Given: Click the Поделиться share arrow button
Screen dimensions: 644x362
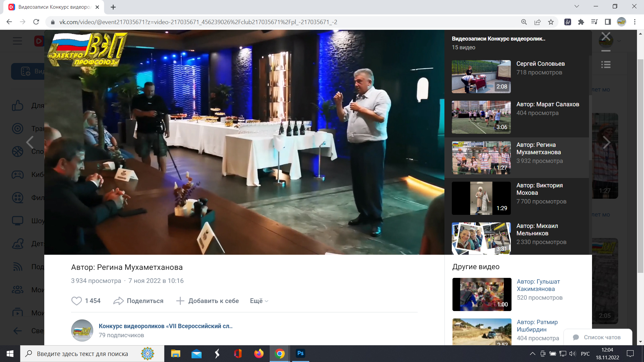Looking at the screenshot, I should [x=138, y=301].
